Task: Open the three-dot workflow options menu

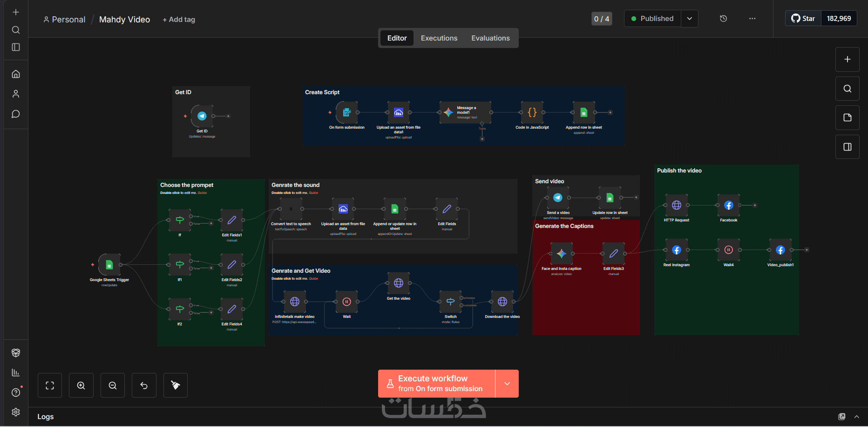Action: point(753,19)
